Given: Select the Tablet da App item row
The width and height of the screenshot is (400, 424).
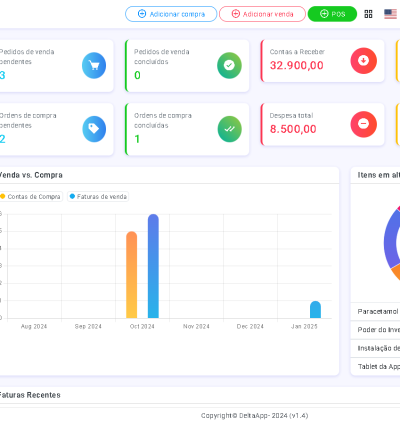Looking at the screenshot, I should click(376, 367).
